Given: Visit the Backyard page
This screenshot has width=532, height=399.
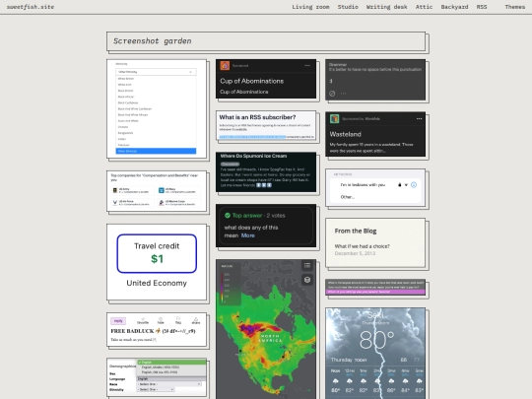Looking at the screenshot, I should coord(454,7).
